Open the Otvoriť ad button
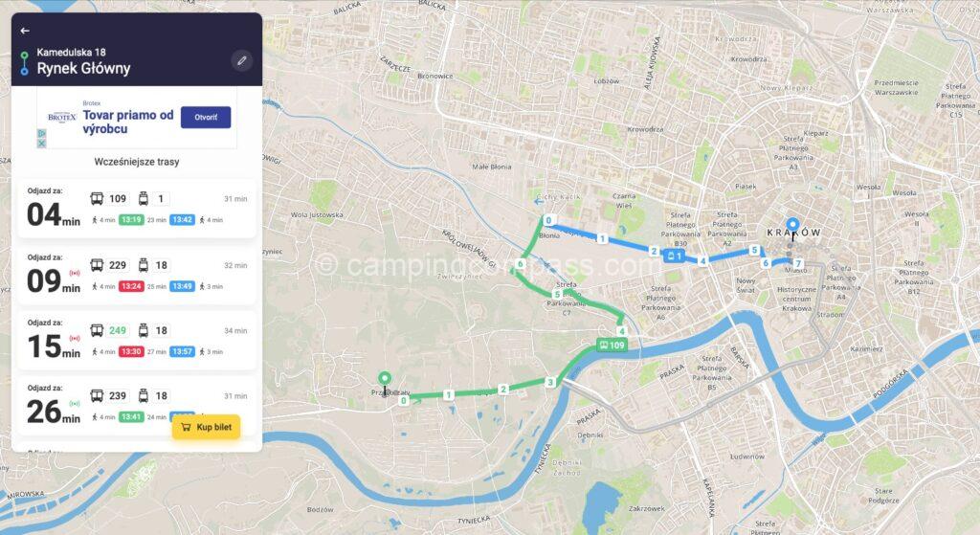 (206, 118)
